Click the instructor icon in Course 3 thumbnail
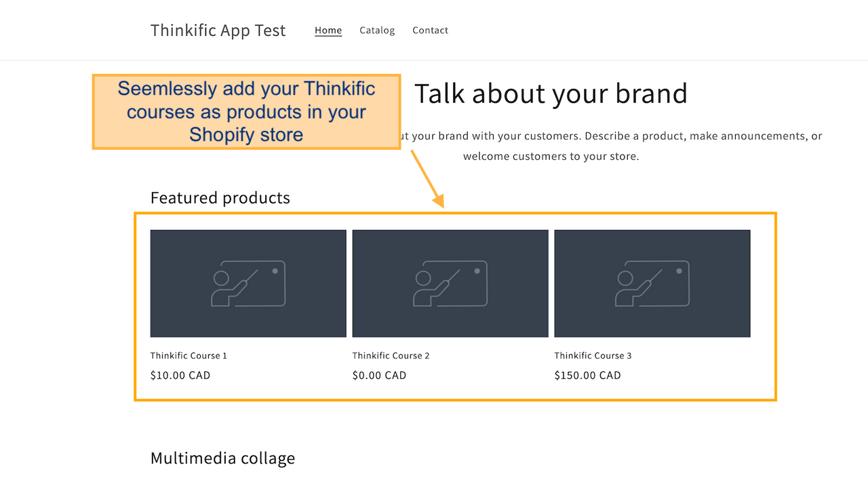The width and height of the screenshot is (868, 488). pyautogui.click(x=652, y=283)
